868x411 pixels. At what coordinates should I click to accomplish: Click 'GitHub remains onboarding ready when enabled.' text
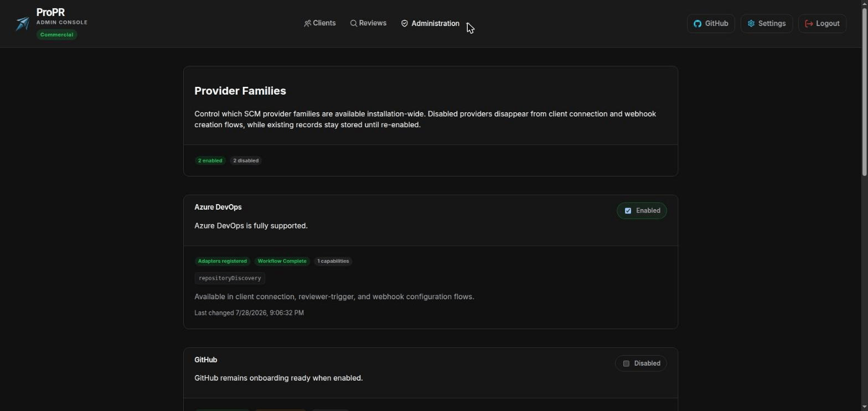tap(278, 378)
